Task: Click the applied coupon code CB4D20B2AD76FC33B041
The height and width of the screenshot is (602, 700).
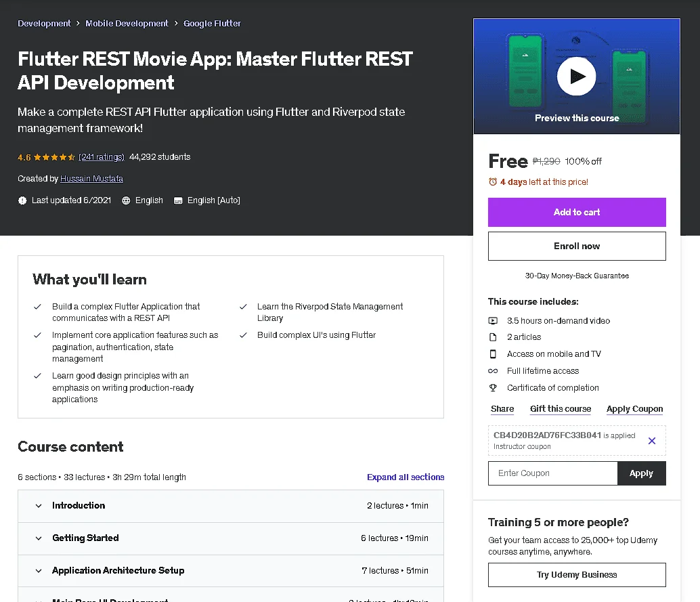Action: [x=547, y=435]
